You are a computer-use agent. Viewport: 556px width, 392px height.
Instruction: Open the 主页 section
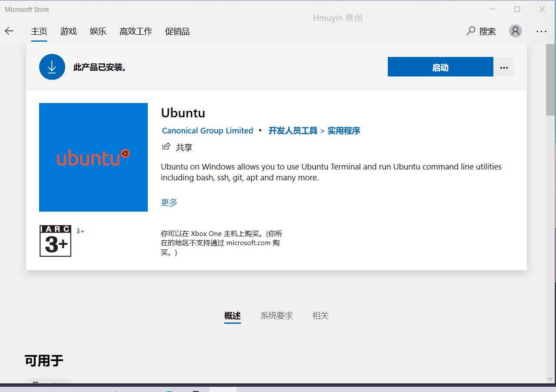(39, 31)
